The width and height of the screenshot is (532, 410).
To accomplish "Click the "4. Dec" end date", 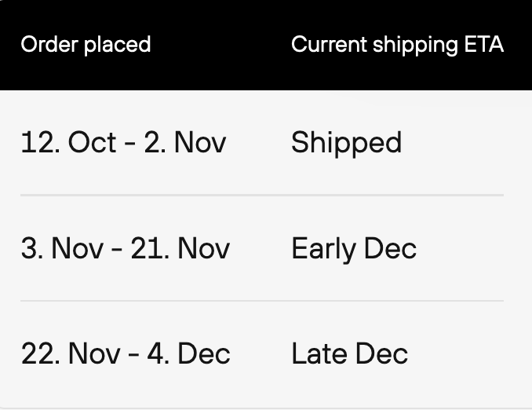I will point(188,354).
